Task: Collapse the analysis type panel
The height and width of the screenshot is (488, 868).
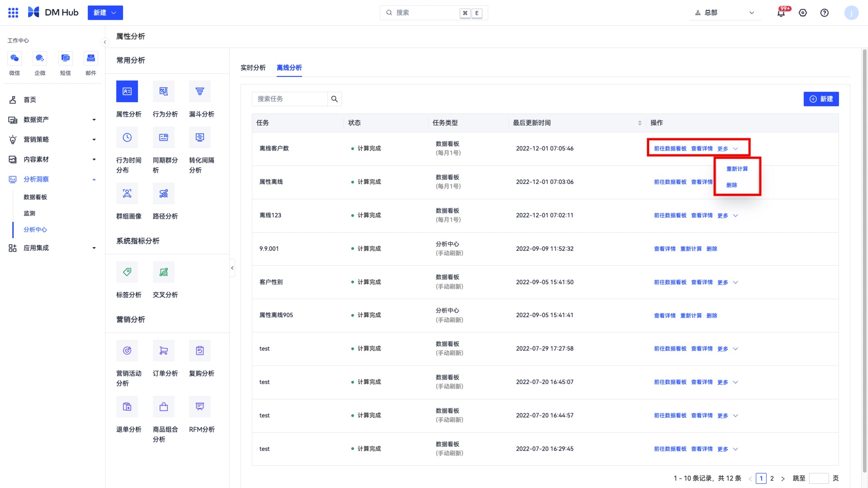Action: (x=232, y=268)
